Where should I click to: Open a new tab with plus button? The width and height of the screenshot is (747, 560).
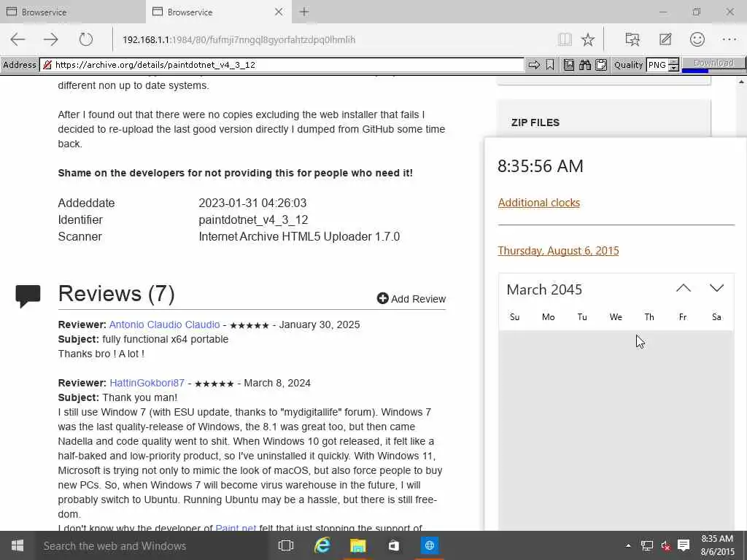tap(304, 12)
